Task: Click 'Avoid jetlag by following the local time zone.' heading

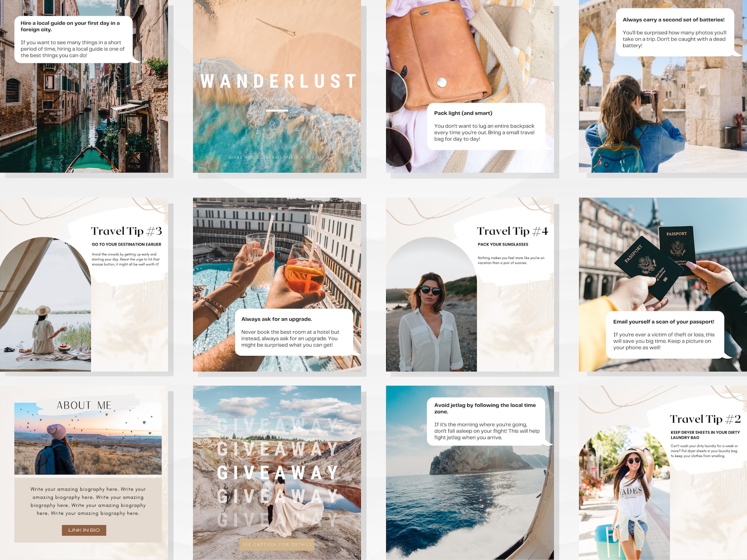Action: pyautogui.click(x=485, y=408)
